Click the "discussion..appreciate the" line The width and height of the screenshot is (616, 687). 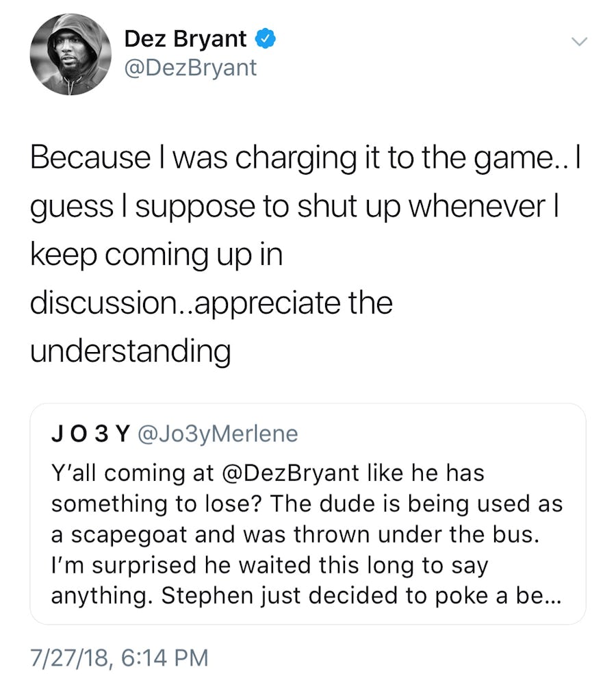click(x=211, y=303)
